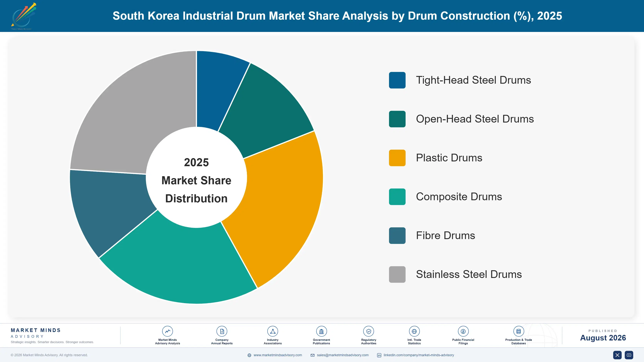Click the Government Publications building icon
This screenshot has width=644, height=362.
(321, 331)
